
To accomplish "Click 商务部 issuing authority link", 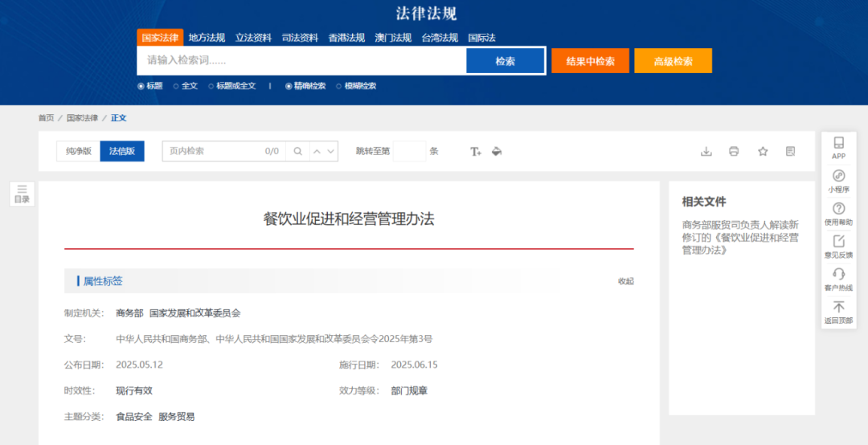I will (x=129, y=313).
